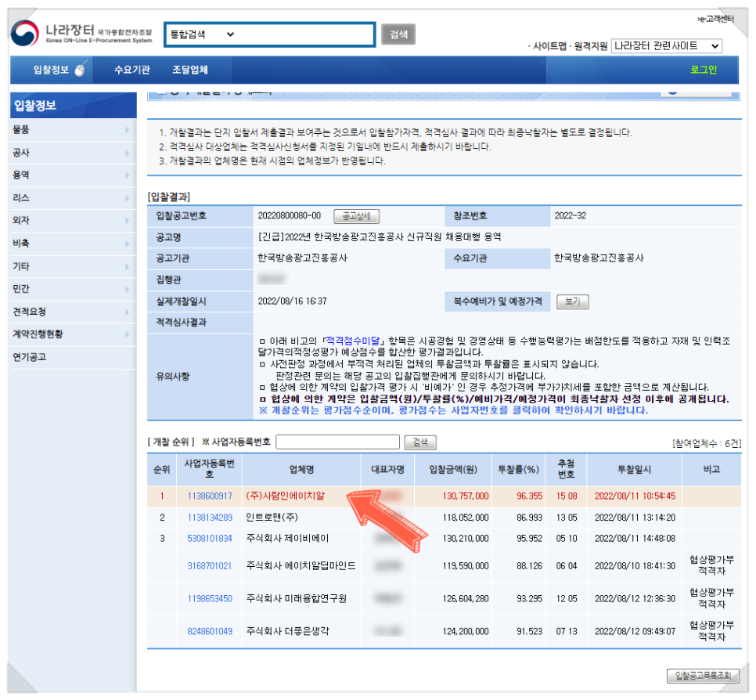Click the 입찰공고목록조회 button
Screen dimensions: 756x700
(x=703, y=676)
